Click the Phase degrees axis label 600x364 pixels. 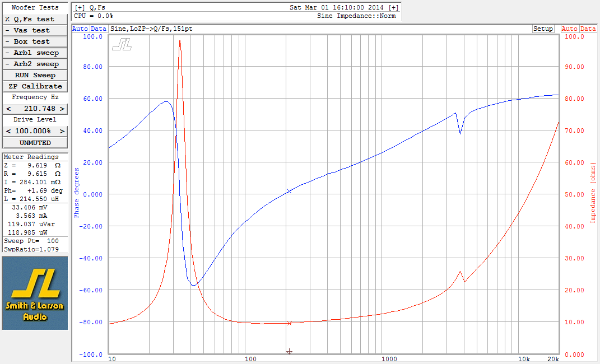pos(76,193)
